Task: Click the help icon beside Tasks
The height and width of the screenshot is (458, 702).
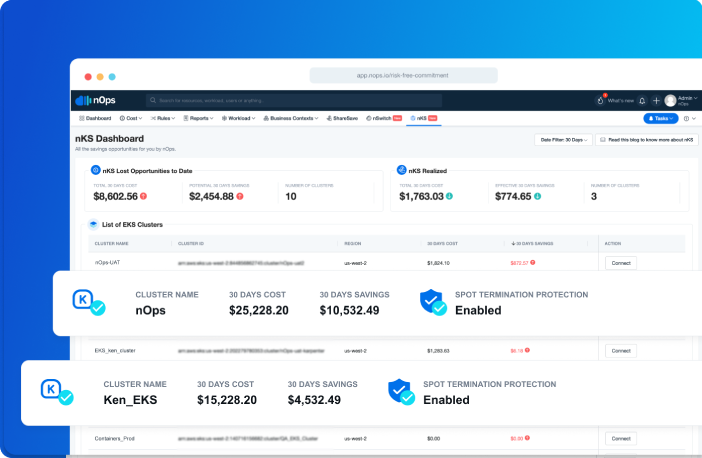Action: [686, 119]
